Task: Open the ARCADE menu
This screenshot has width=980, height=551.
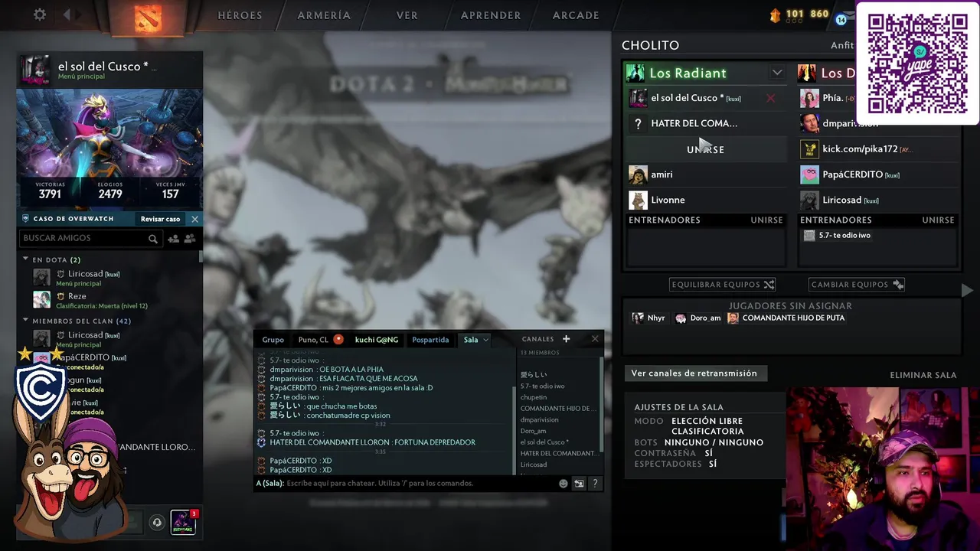Action: pos(576,15)
